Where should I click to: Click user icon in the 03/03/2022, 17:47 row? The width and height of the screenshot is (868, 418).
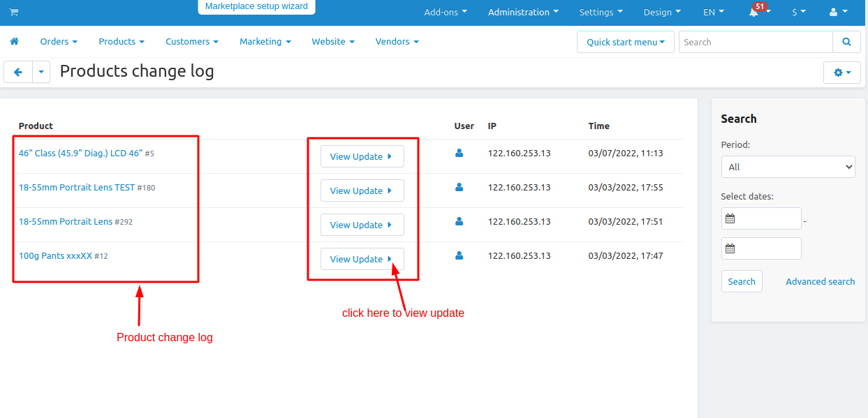point(459,255)
